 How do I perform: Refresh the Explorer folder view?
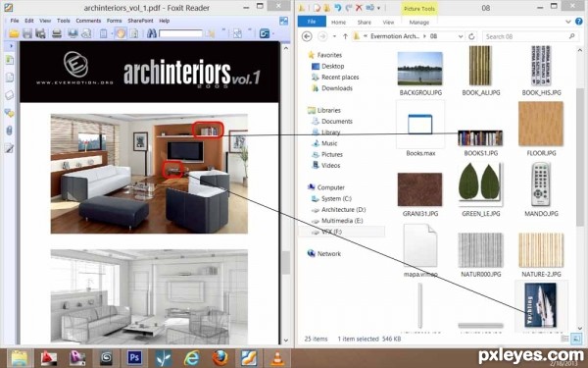(471, 36)
